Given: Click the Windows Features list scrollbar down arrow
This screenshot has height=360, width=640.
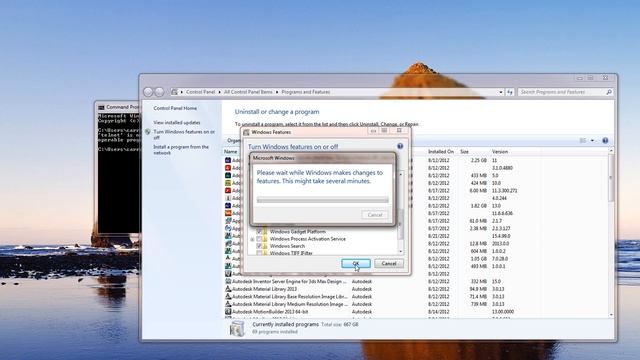Looking at the screenshot, I should 401,251.
